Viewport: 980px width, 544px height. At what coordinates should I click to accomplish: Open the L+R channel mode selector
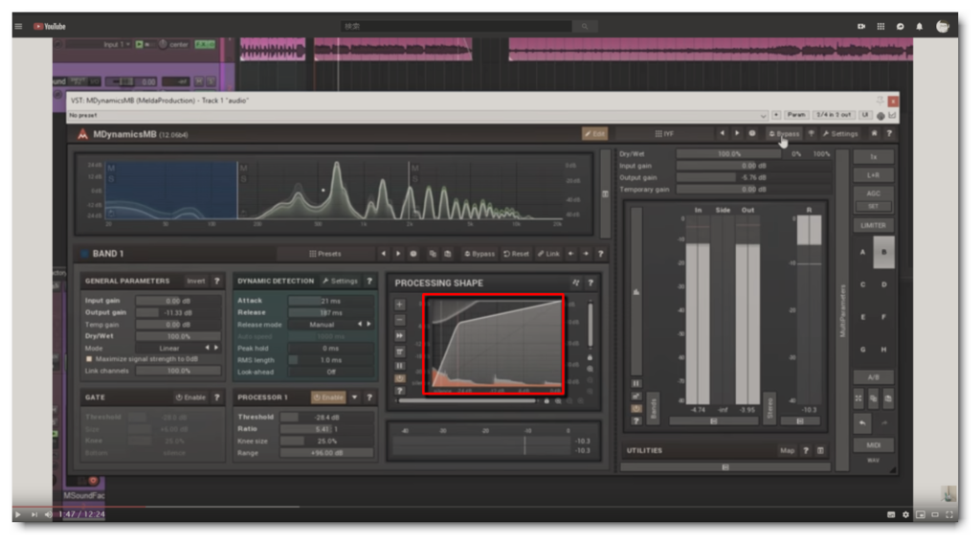tap(873, 175)
